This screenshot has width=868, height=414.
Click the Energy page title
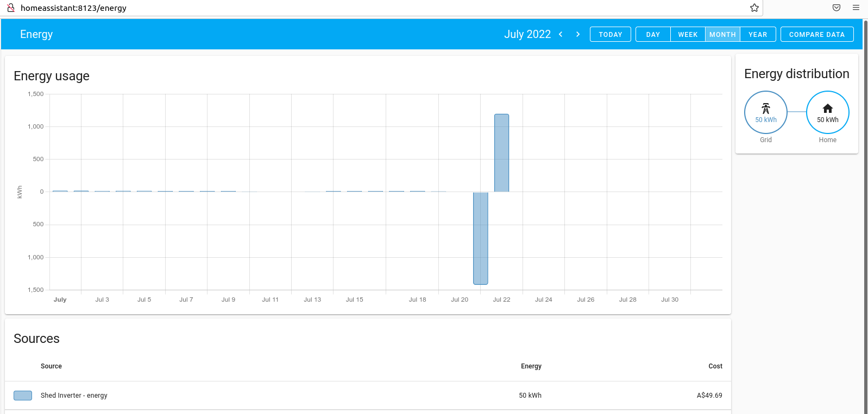point(36,34)
